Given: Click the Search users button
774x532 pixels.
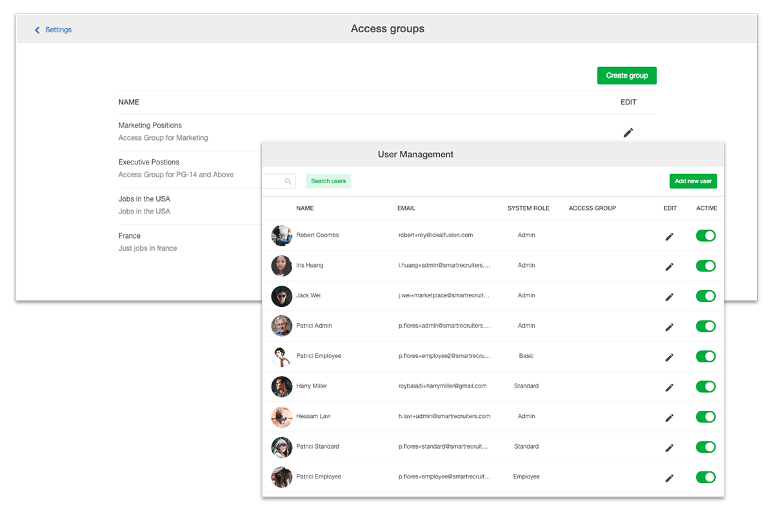Looking at the screenshot, I should tap(328, 181).
